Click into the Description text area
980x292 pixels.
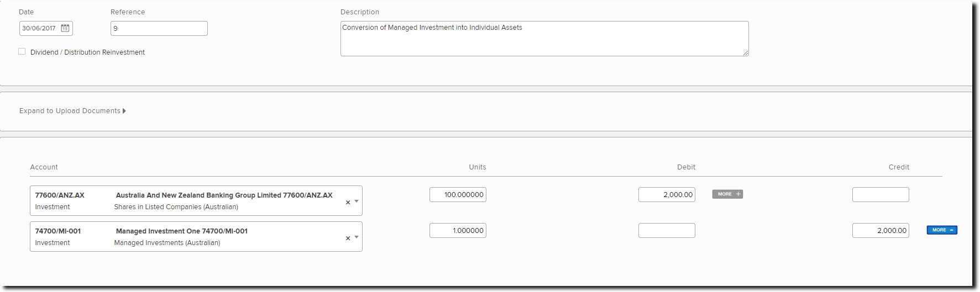(544, 39)
